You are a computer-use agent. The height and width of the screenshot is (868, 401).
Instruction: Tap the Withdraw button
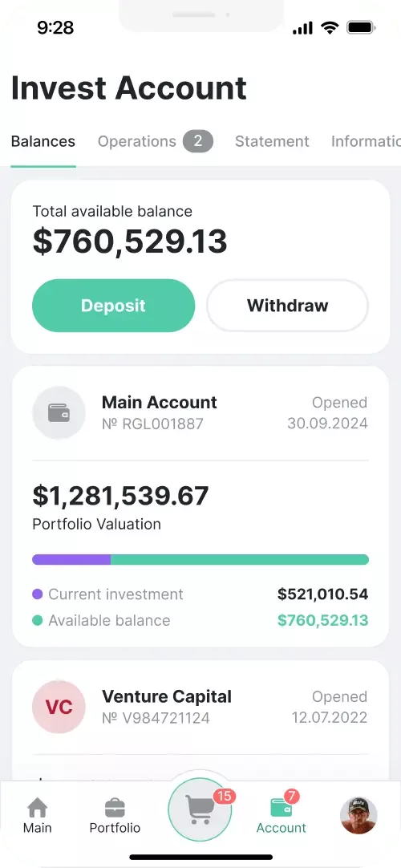pos(288,306)
